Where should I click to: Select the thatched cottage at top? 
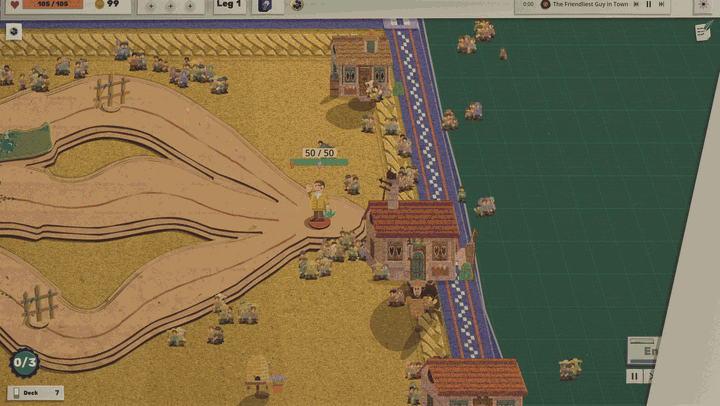(x=360, y=64)
